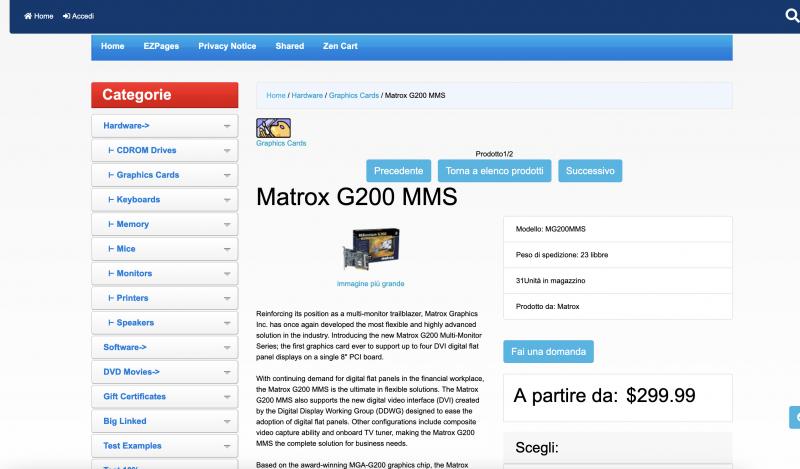Click the Accedi login link
This screenshot has height=469, width=800.
pyautogui.click(x=78, y=16)
